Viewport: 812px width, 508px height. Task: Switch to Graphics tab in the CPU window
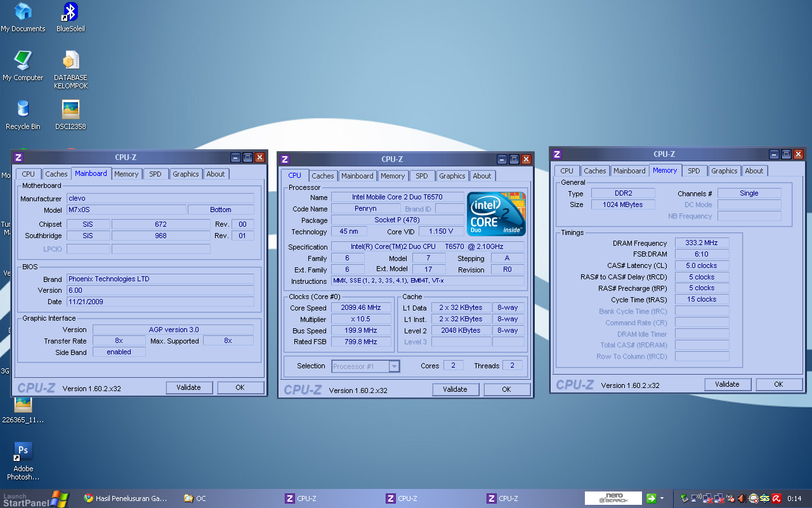pyautogui.click(x=452, y=176)
